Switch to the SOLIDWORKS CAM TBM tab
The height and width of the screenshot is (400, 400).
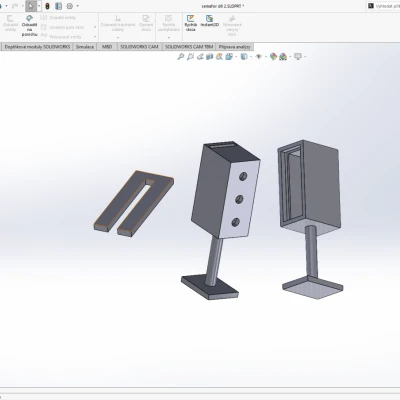tap(189, 47)
